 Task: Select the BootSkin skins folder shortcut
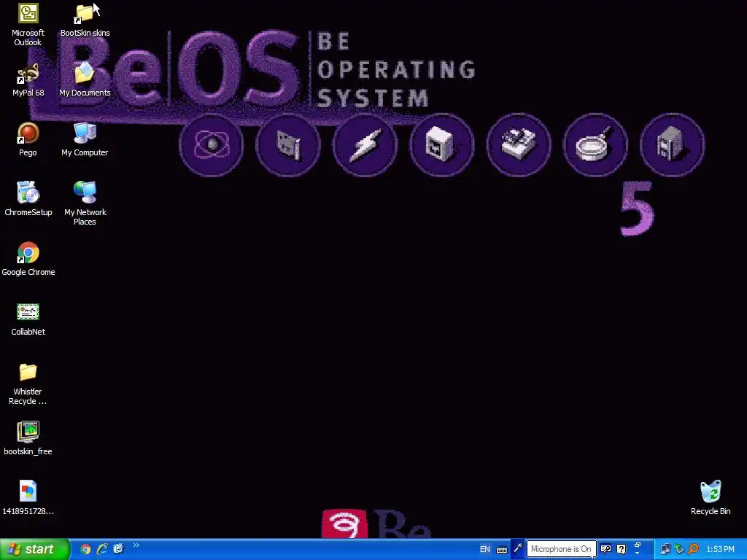[85, 20]
